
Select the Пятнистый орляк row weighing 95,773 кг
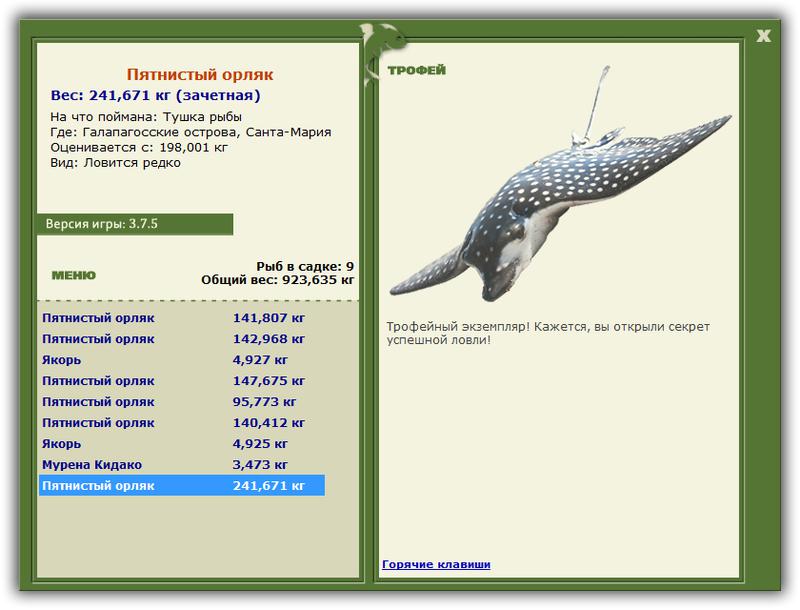[x=182, y=401]
